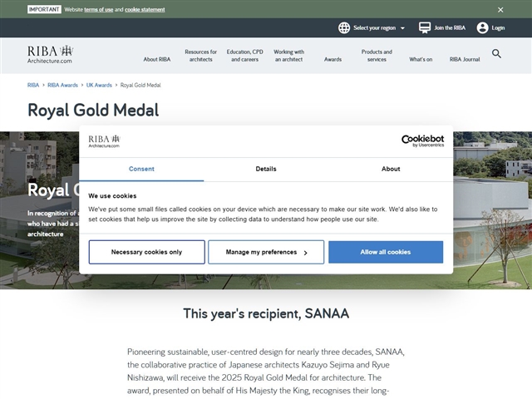
Task: Switch to the Details tab
Action: [x=266, y=169]
